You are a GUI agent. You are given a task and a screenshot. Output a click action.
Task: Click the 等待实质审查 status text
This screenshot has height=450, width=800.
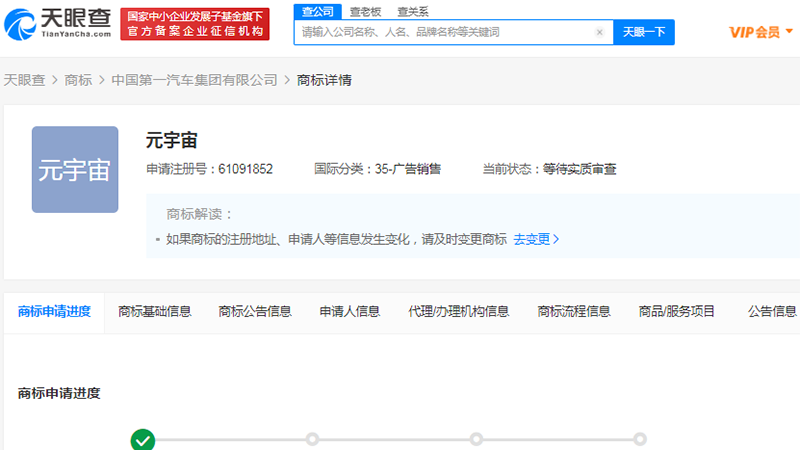[579, 169]
